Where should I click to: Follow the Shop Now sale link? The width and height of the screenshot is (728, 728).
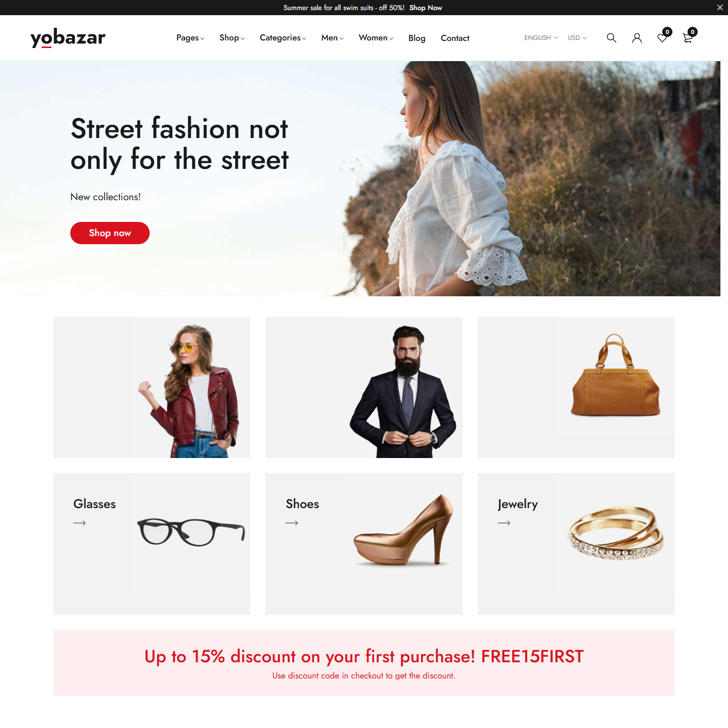pyautogui.click(x=426, y=8)
